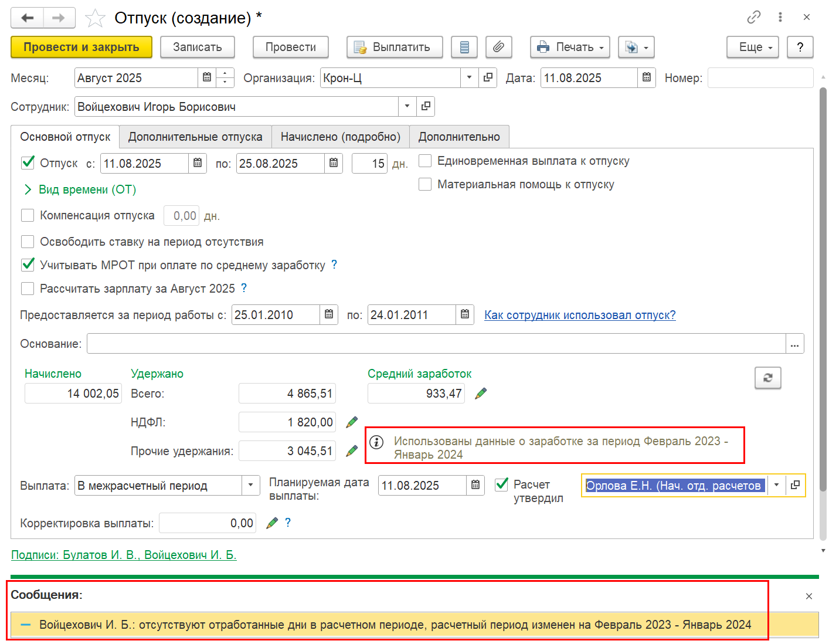Click Провести и закрыть button
The image size is (829, 644).
[81, 47]
